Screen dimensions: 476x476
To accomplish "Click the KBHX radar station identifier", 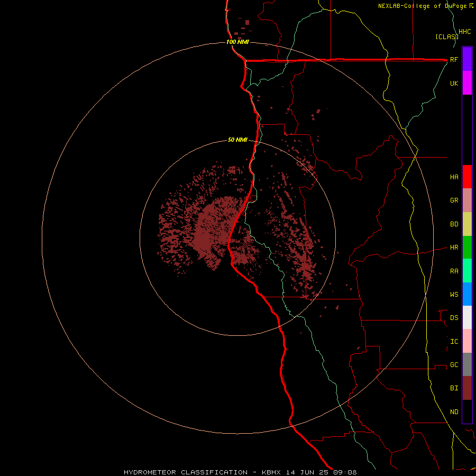I will click(x=271, y=472).
